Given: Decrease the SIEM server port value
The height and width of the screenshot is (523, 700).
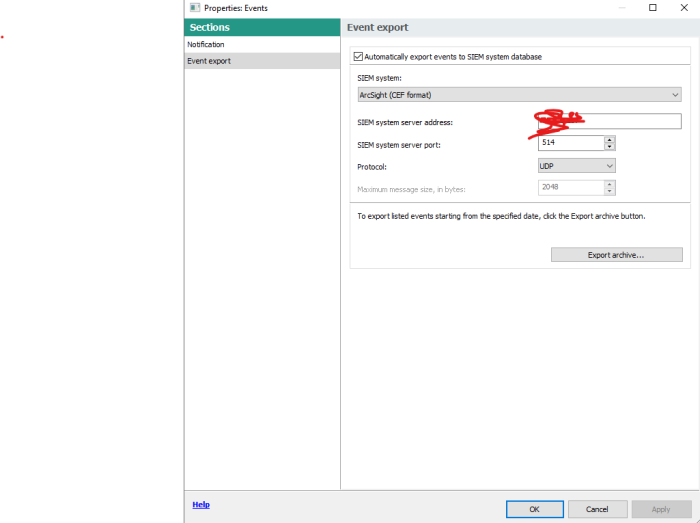Looking at the screenshot, I should tap(609, 146).
